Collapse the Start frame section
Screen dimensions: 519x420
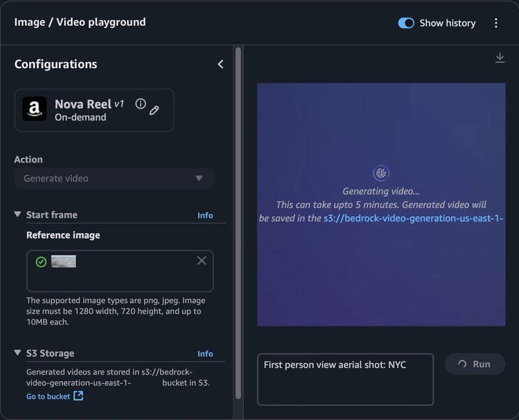coord(18,214)
